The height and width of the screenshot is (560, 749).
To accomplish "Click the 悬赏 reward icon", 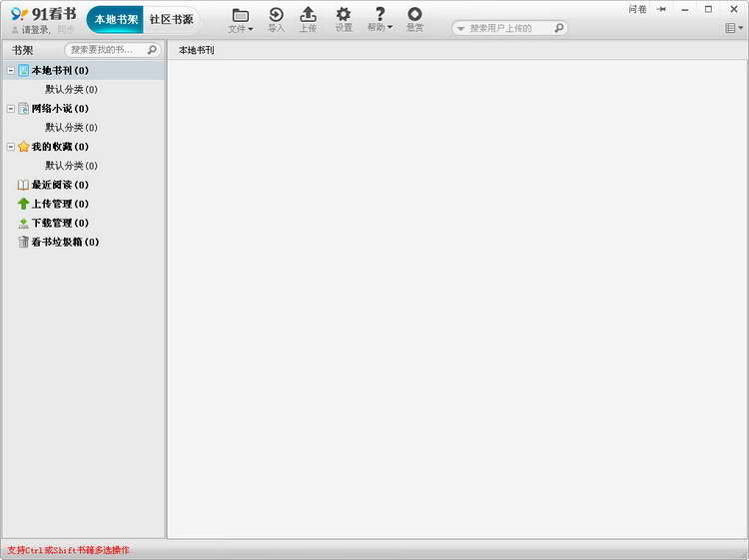I will pos(414,14).
